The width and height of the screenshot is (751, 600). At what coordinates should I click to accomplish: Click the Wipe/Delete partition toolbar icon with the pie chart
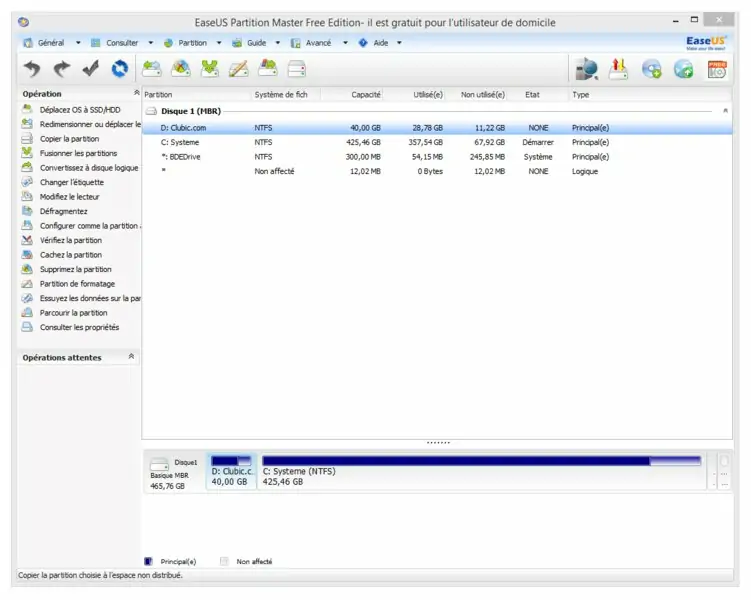[181, 69]
